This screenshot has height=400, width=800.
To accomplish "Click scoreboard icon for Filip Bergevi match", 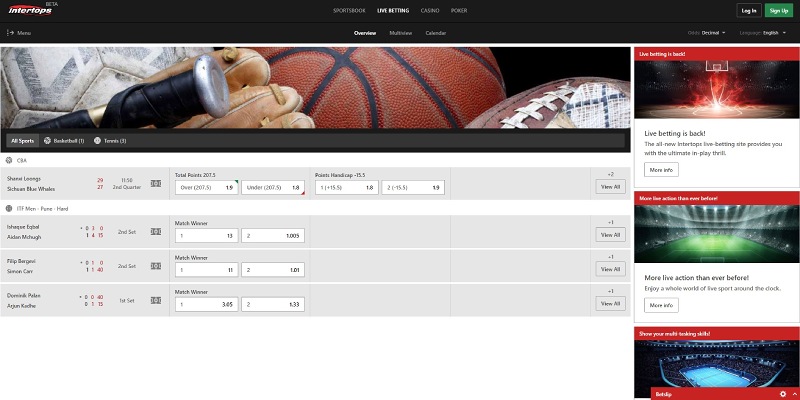I will pos(155,266).
